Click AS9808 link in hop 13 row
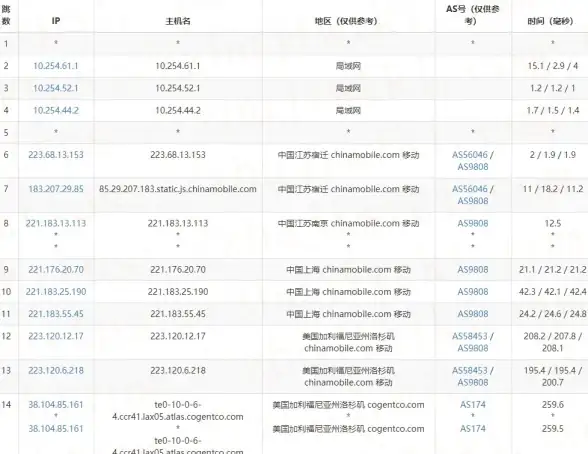The height and width of the screenshot is (454, 588). pyautogui.click(x=472, y=382)
